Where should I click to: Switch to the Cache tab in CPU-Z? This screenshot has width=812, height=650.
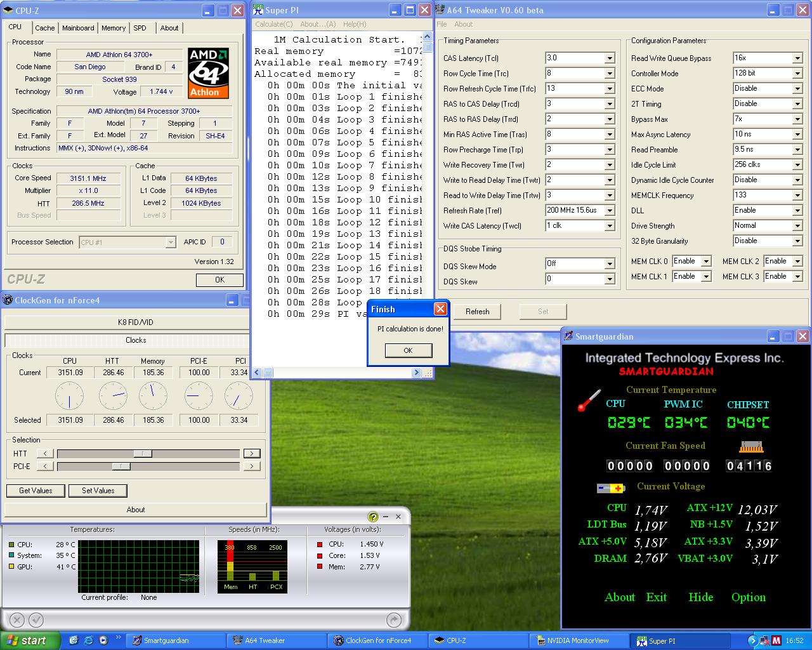click(44, 28)
